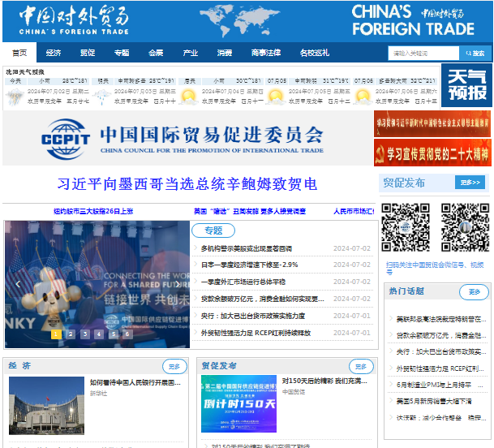Open the 学习宣传贯彻党的二十大精神 banner

(x=432, y=153)
